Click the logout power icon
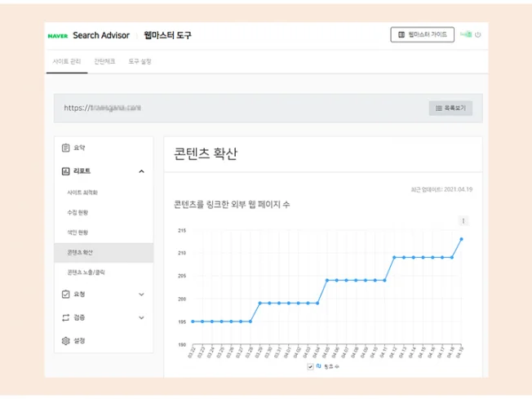 pyautogui.click(x=477, y=34)
